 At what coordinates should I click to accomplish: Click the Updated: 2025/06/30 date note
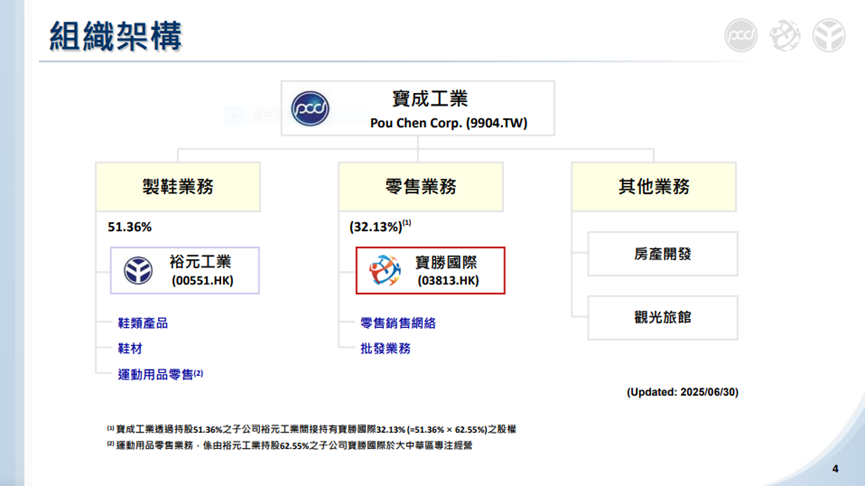pyautogui.click(x=682, y=392)
